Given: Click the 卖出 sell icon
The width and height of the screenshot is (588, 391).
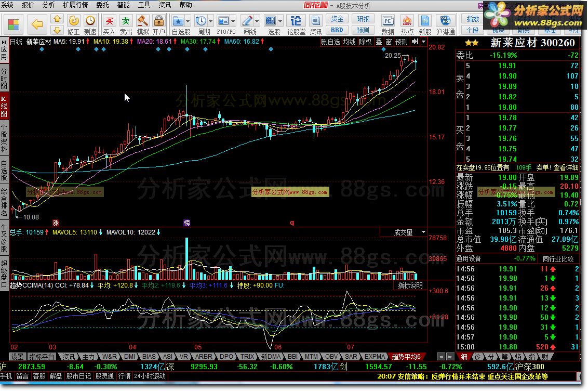Looking at the screenshot, I should point(126,25).
